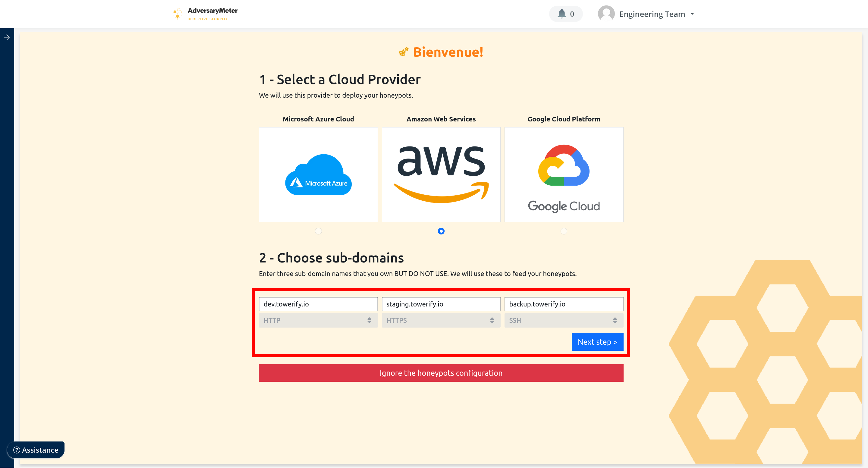Select the Google Cloud Platform radio button

click(x=563, y=231)
